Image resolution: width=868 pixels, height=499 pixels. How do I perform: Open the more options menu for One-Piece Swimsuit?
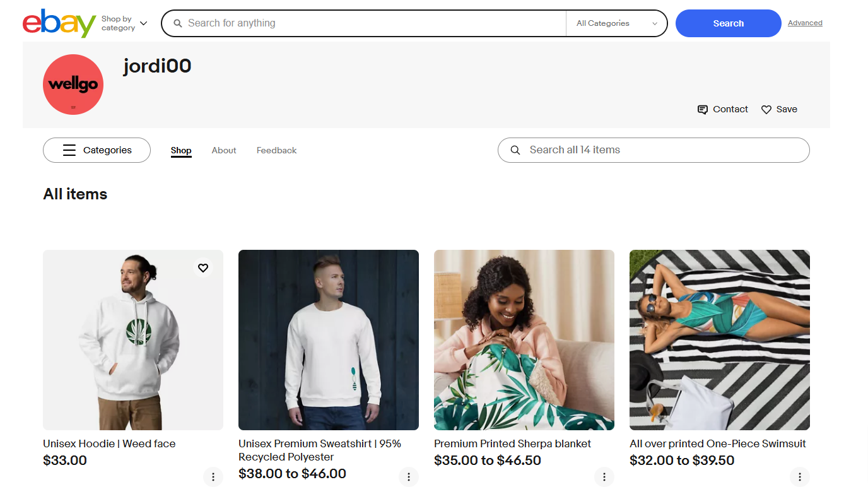(x=800, y=477)
